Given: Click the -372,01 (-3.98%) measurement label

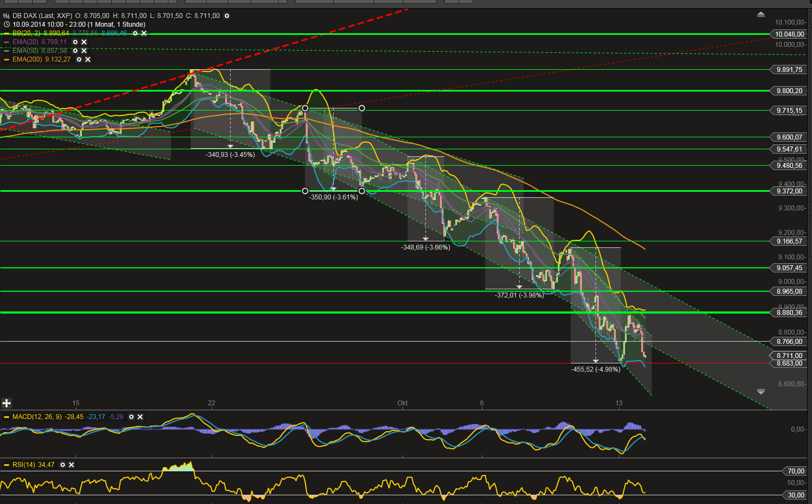Looking at the screenshot, I should tap(519, 295).
